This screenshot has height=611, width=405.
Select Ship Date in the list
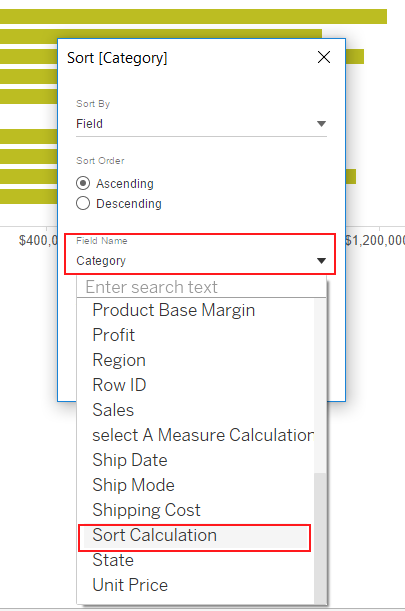coord(130,460)
